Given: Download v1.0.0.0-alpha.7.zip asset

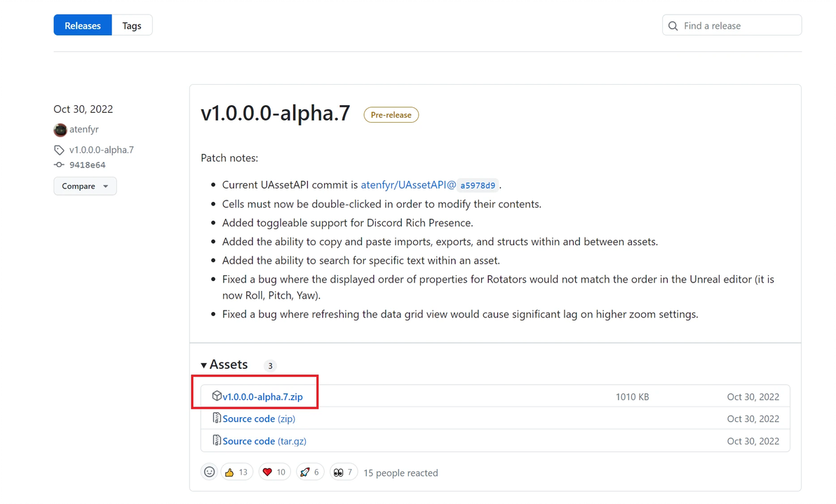Looking at the screenshot, I should [263, 397].
